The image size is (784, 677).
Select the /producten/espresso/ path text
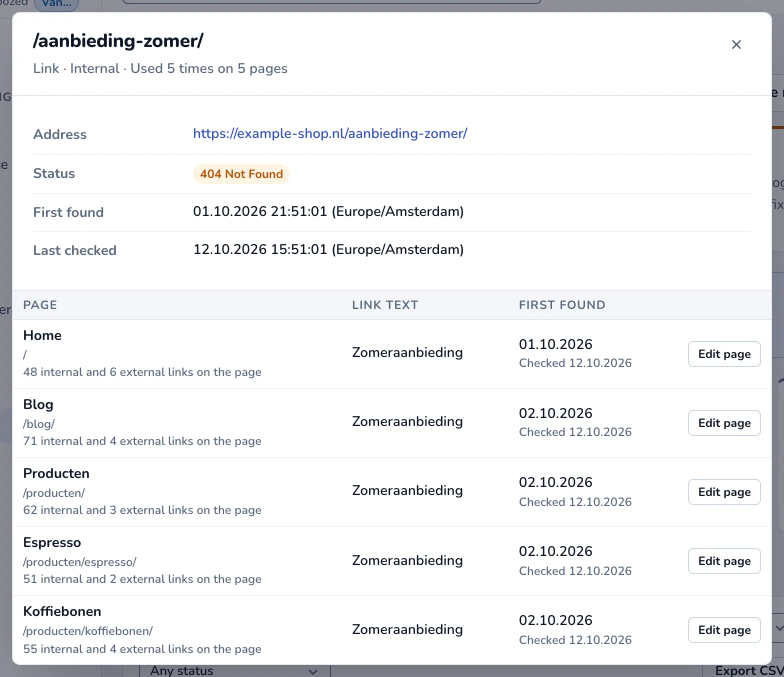pyautogui.click(x=80, y=562)
